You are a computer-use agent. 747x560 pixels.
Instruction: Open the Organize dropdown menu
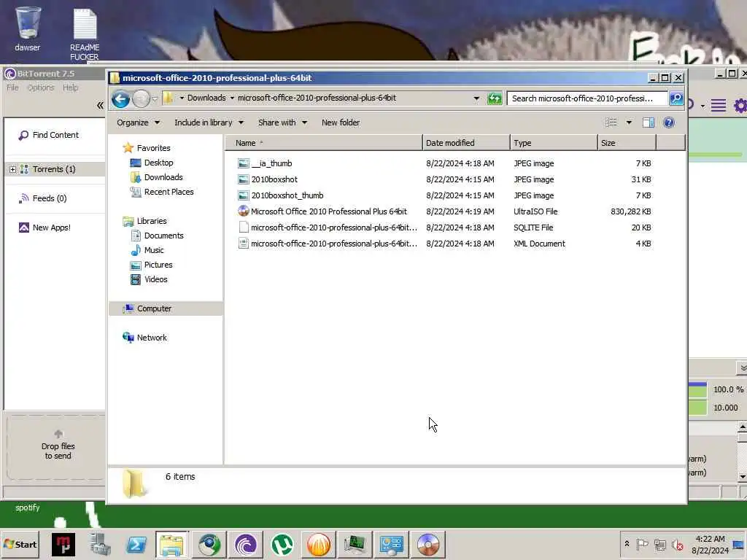point(138,122)
